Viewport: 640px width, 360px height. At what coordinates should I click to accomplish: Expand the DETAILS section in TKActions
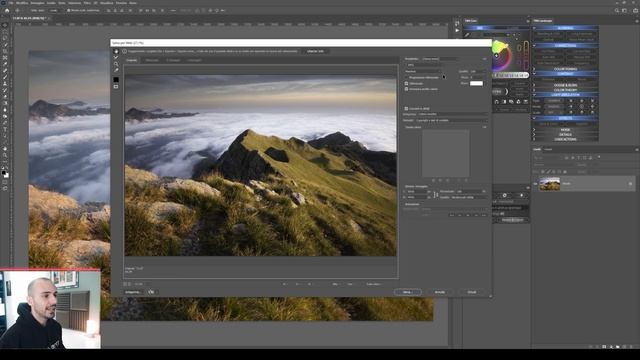click(x=565, y=135)
